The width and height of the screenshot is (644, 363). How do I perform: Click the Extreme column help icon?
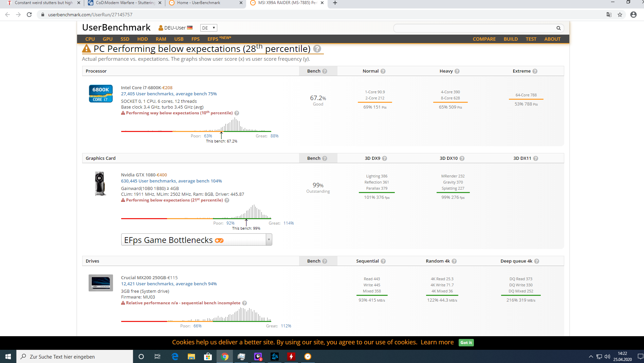pyautogui.click(x=535, y=71)
